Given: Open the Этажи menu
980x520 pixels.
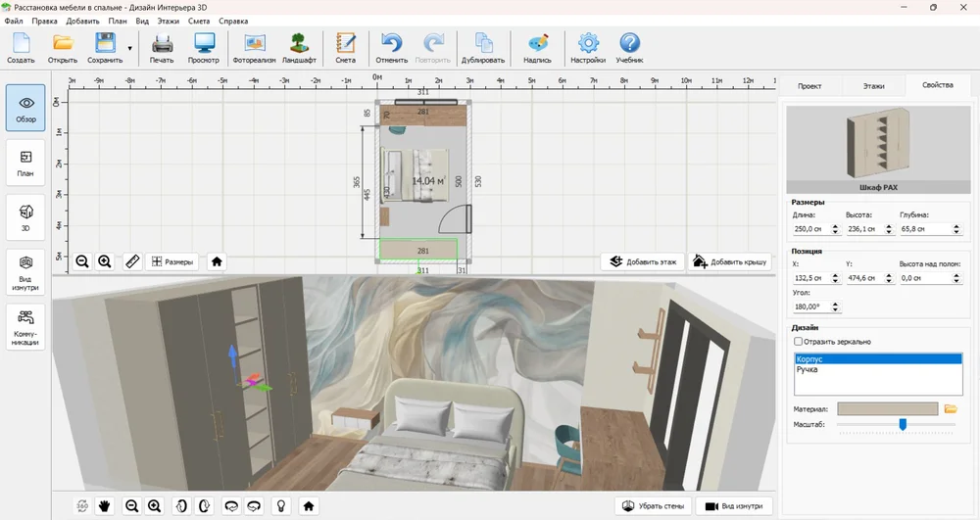Looking at the screenshot, I should [x=169, y=21].
